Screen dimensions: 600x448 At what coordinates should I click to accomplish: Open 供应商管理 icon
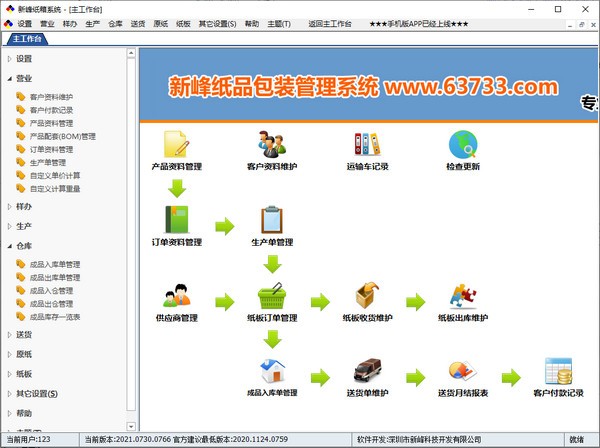point(176,295)
